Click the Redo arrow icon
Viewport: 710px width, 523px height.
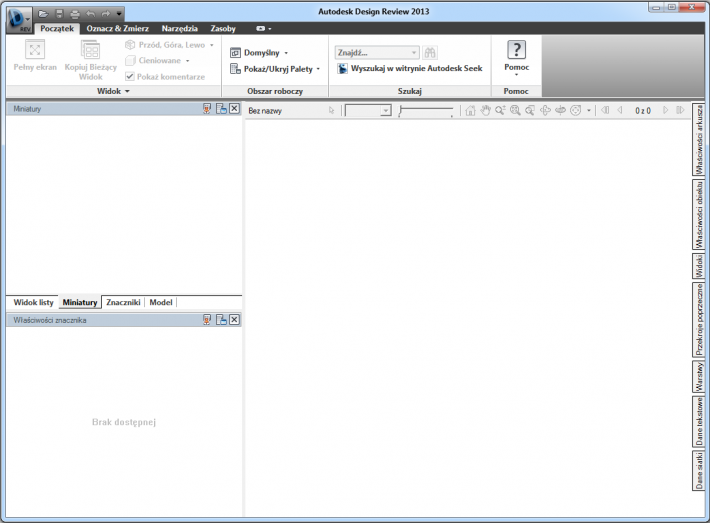click(x=106, y=14)
